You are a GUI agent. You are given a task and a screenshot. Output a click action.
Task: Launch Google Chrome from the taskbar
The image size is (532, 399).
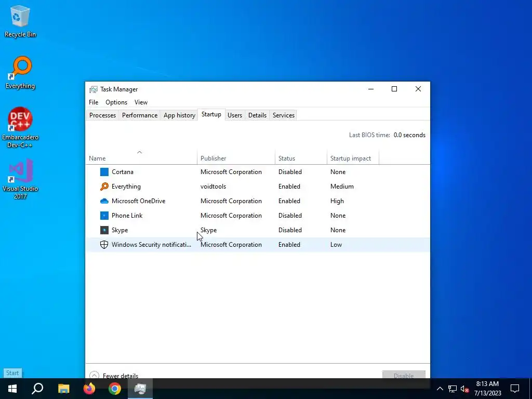[115, 389]
